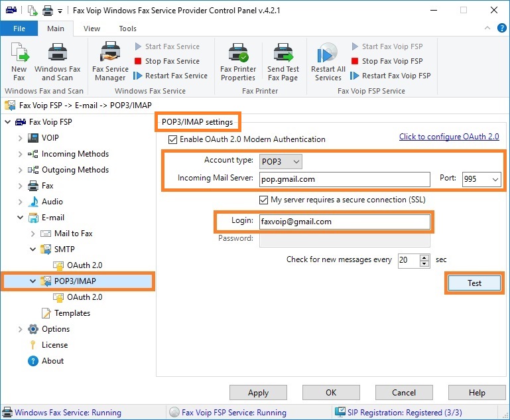Open Windows Fax and Scan
The image size is (510, 420).
pos(57,62)
